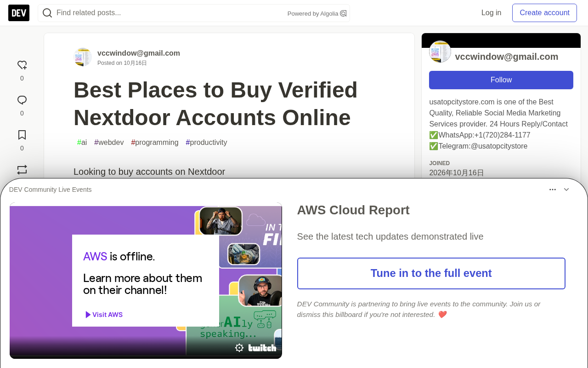This screenshot has height=368, width=588.
Task: Click the Create account button
Action: (544, 13)
